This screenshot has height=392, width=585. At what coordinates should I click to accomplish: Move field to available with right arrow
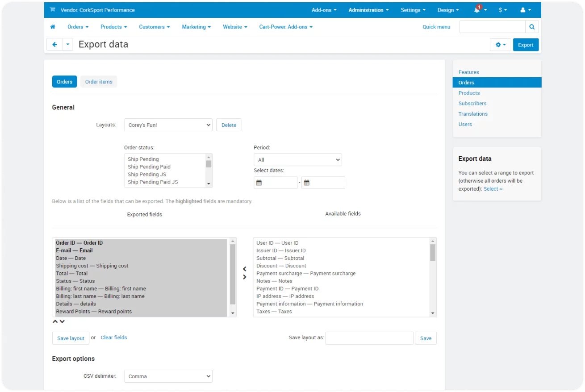(x=245, y=277)
